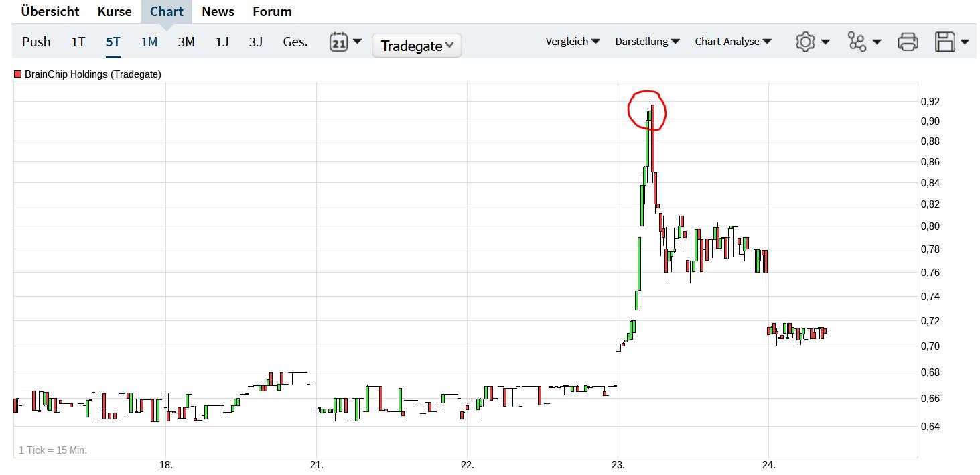Viewport: 980px width, 475px height.
Task: Click the Push button
Action: 36,41
